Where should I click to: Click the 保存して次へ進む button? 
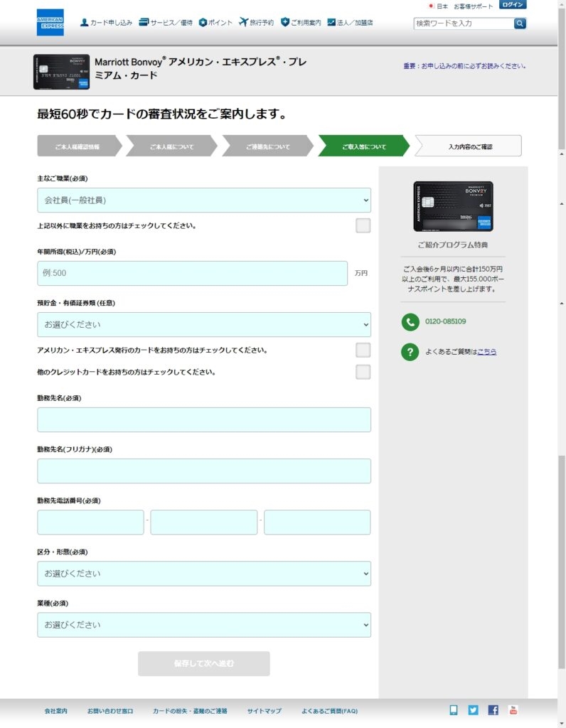(x=204, y=663)
